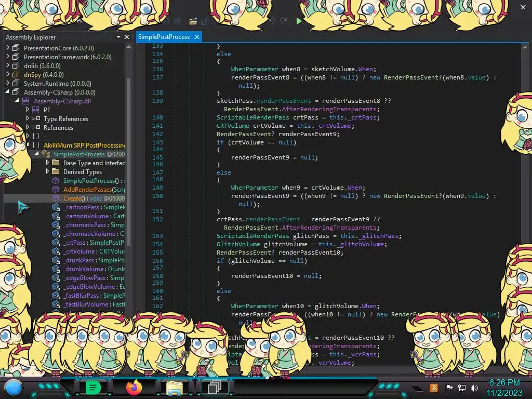Click the Start orb button
The image size is (532, 399).
click(x=14, y=388)
